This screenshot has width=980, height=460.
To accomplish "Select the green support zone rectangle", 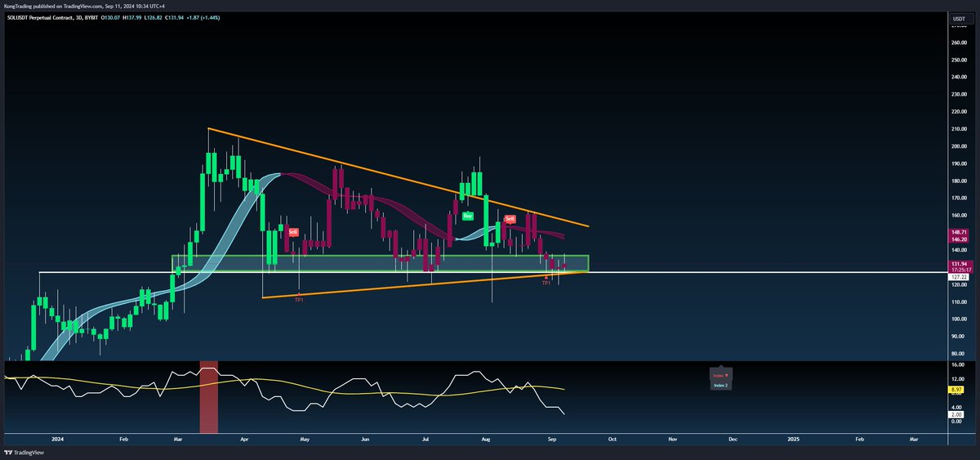I will pos(381,263).
